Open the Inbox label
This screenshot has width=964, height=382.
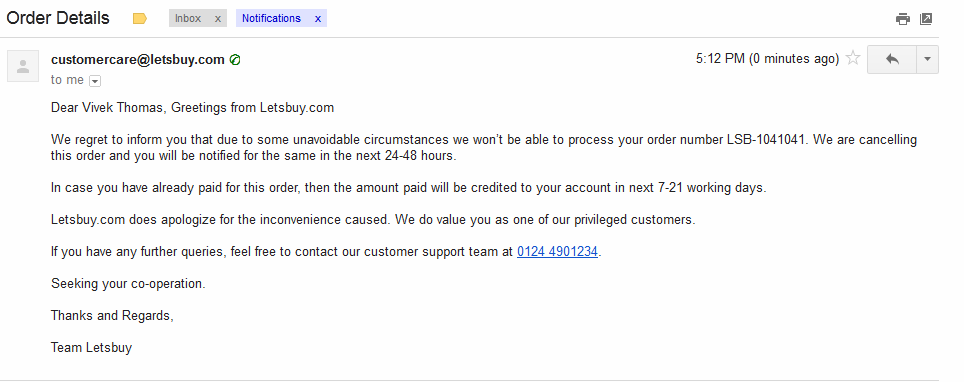click(188, 18)
